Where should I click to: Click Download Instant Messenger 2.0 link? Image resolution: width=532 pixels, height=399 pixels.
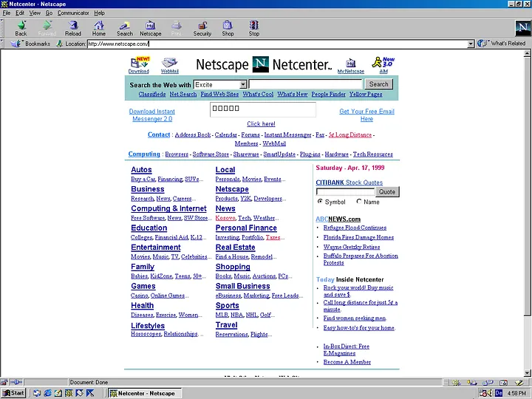click(x=152, y=115)
